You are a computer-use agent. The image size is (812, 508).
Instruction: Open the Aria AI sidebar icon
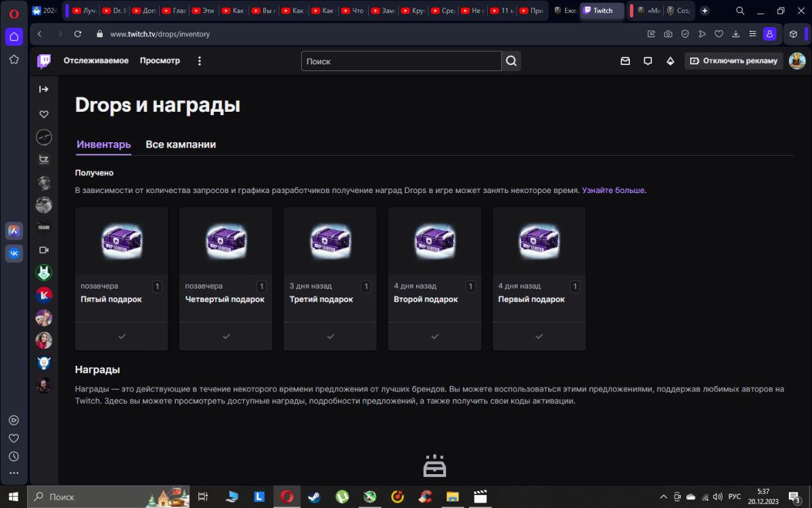click(x=14, y=230)
